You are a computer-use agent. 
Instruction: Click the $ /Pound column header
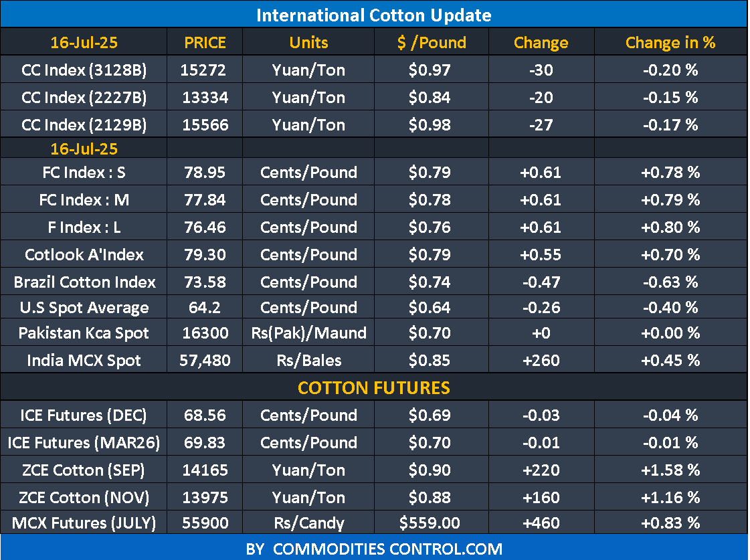[x=431, y=43]
